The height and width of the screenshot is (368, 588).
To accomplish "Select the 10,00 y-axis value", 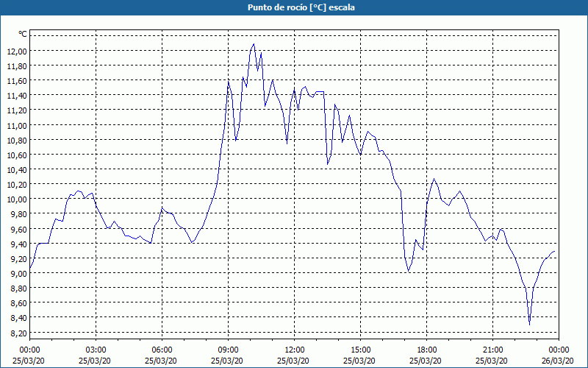I will [x=17, y=199].
